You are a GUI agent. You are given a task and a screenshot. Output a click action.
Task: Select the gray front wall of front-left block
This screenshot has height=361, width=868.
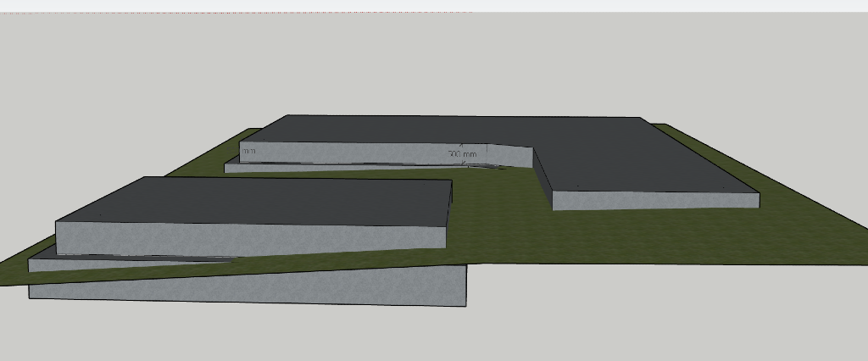pos(254,240)
